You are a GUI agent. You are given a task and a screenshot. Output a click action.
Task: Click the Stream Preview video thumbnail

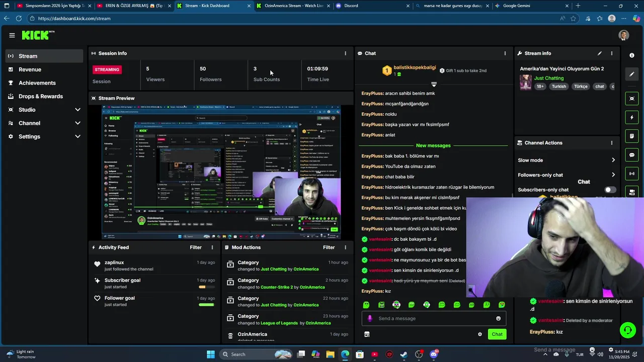[221, 172]
